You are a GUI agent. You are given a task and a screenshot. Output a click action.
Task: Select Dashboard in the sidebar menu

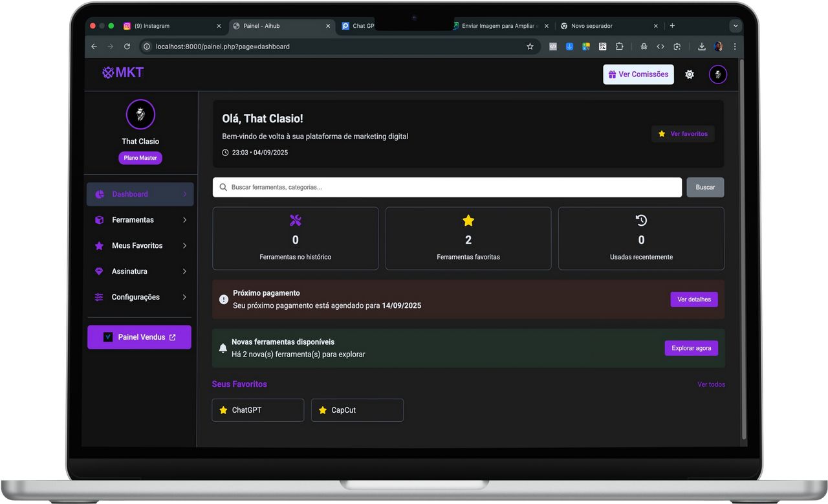(x=129, y=193)
